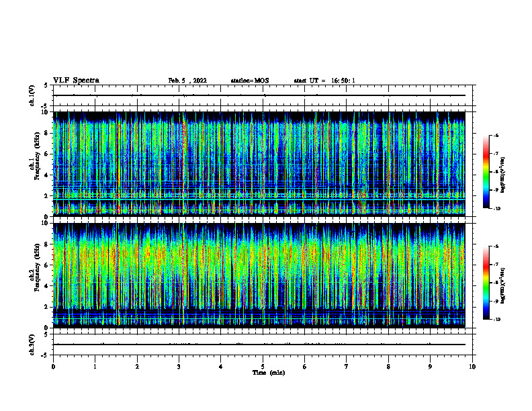
Task: Click time axis tick label "8"
Action: [388, 367]
